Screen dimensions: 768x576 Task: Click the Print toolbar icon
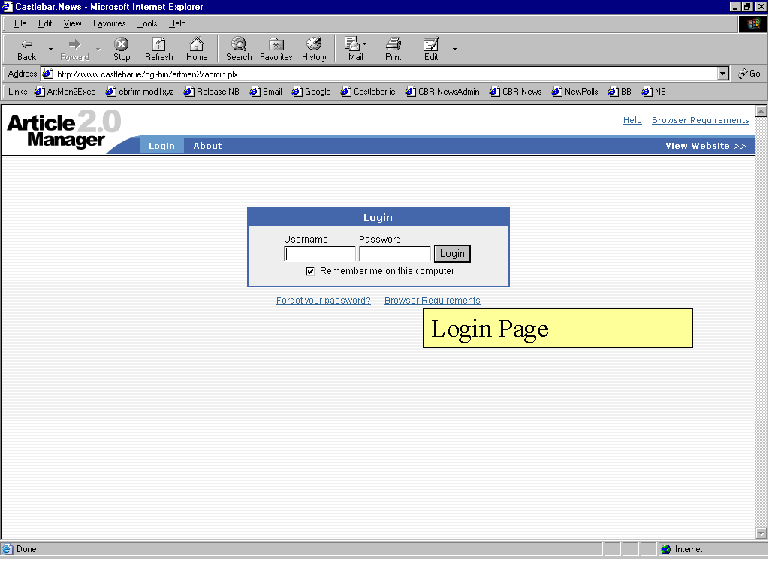tap(393, 48)
